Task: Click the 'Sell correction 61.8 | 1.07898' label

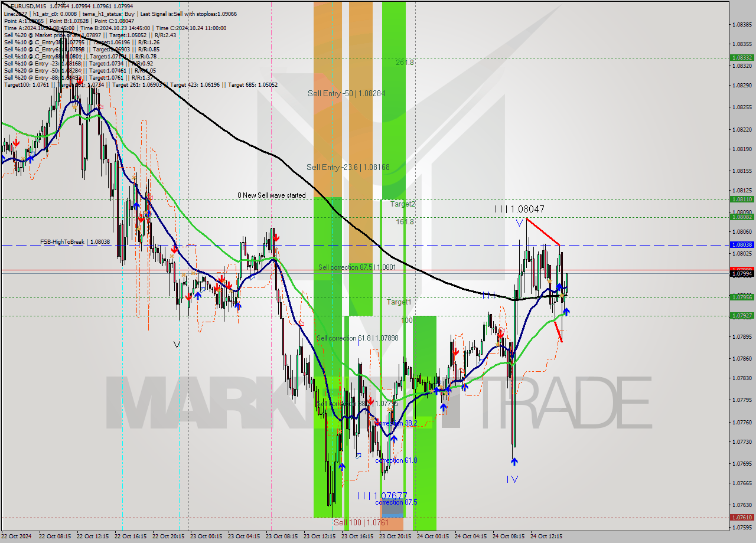Action: 357,338
